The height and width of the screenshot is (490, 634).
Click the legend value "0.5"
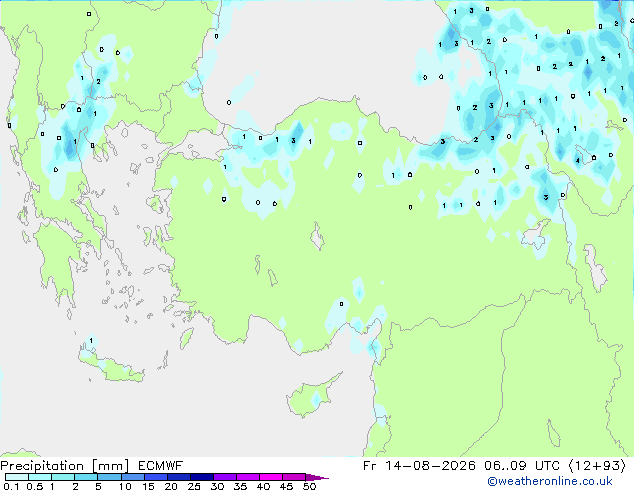[x=35, y=486]
